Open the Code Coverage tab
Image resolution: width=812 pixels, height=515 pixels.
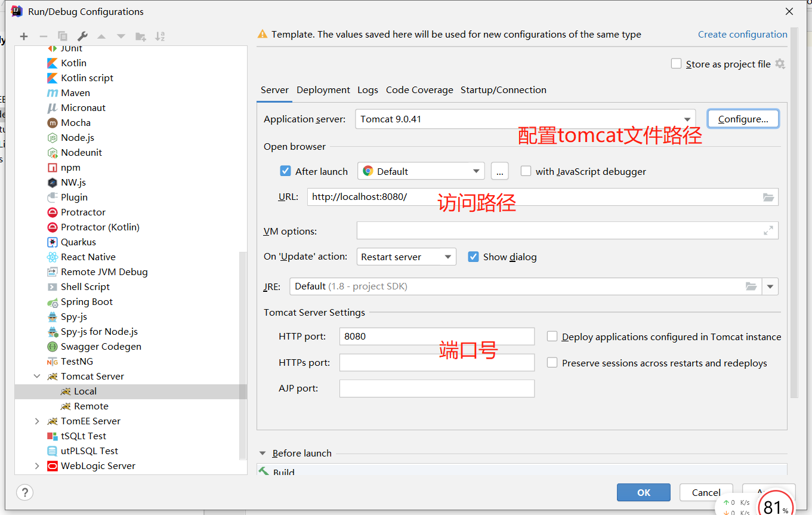pyautogui.click(x=419, y=90)
